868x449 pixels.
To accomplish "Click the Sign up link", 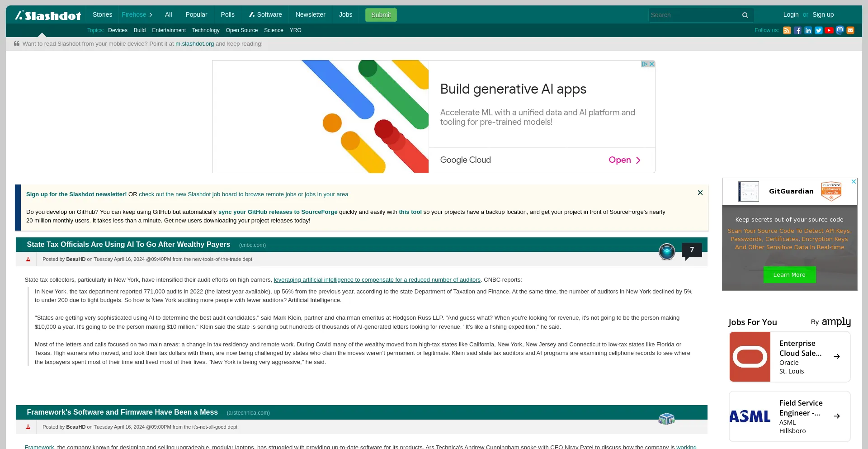I will point(823,14).
